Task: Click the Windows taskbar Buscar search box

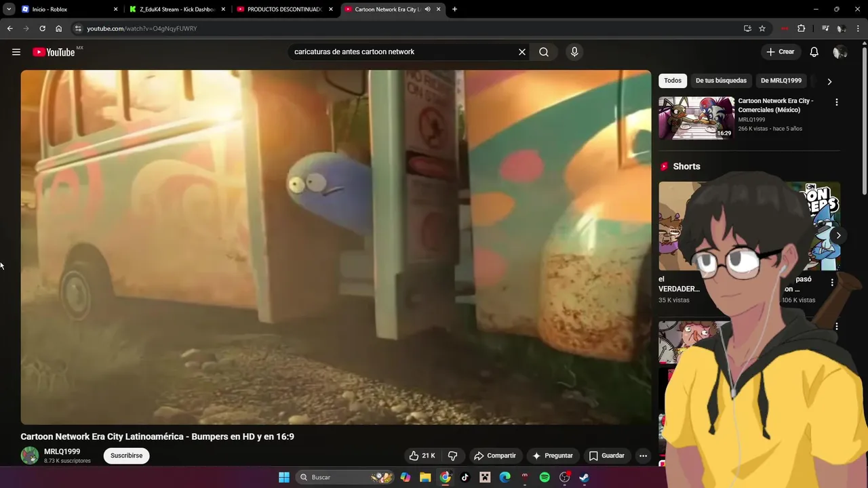Action: 346,477
